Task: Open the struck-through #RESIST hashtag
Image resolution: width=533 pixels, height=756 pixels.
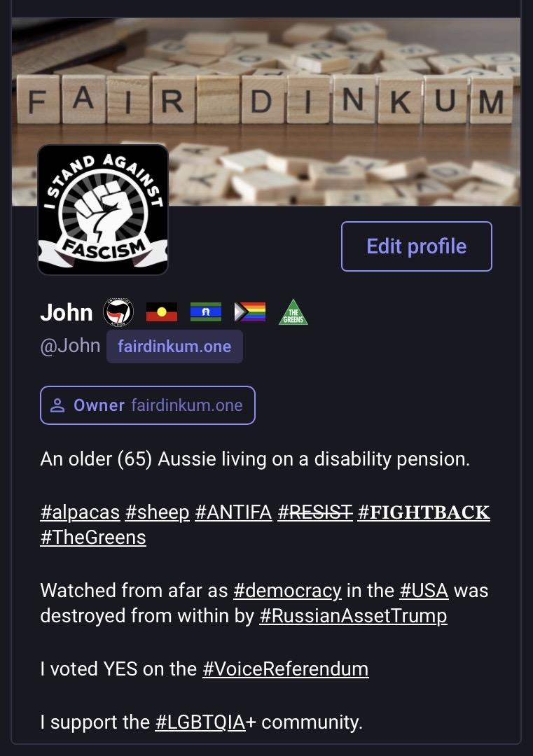Action: tap(315, 512)
